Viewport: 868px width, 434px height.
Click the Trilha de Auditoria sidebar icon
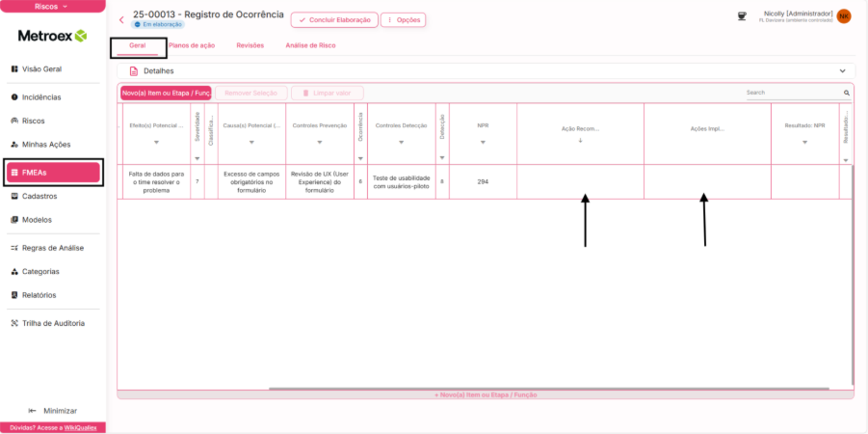coord(14,323)
